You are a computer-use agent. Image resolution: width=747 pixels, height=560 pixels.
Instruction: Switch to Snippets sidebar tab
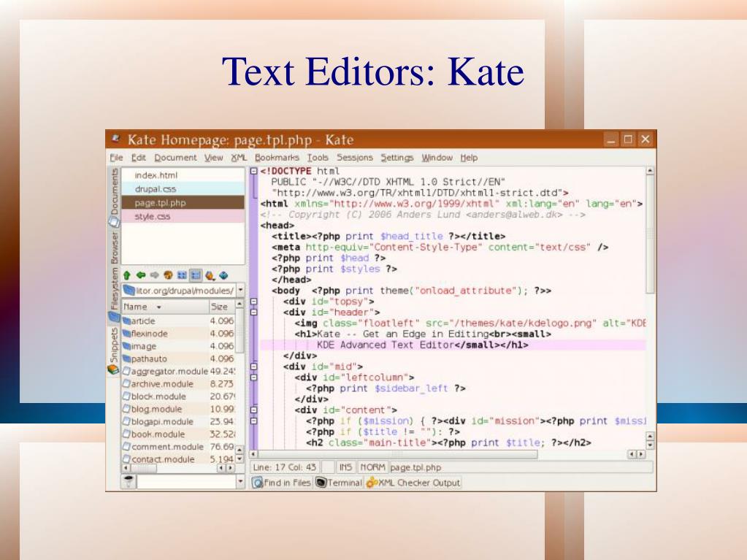114,351
